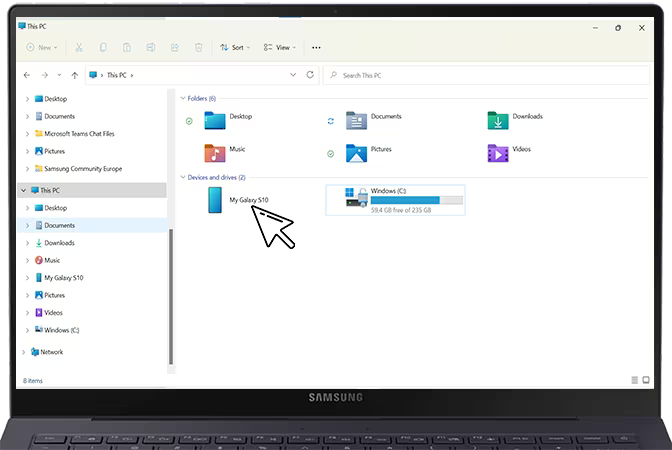Open the View dropdown menu

[x=279, y=48]
